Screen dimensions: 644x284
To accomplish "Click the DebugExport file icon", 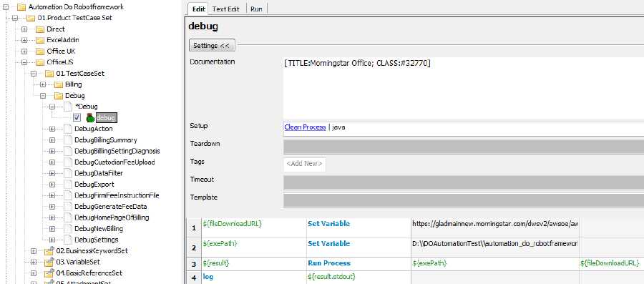I will coord(68,185).
